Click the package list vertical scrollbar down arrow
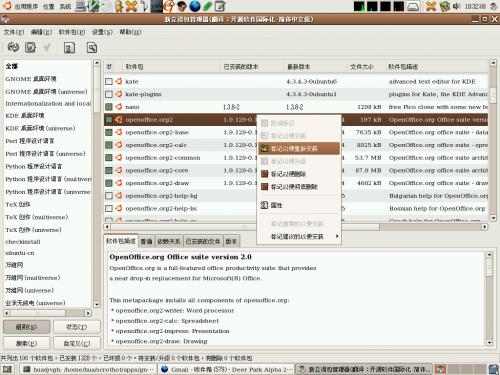This screenshot has height=375, width=500. [493, 218]
